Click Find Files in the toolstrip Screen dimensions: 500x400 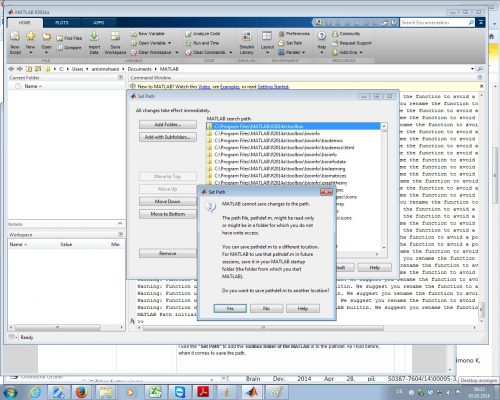pyautogui.click(x=69, y=38)
